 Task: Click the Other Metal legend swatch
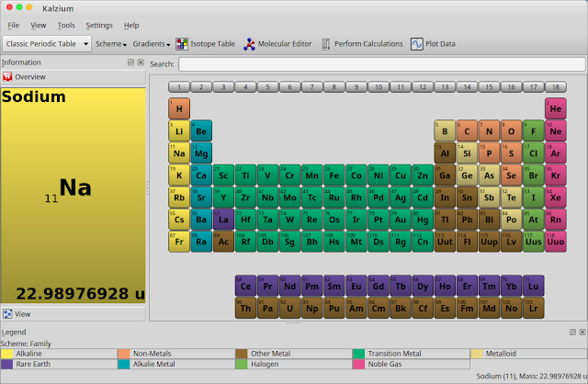point(242,354)
